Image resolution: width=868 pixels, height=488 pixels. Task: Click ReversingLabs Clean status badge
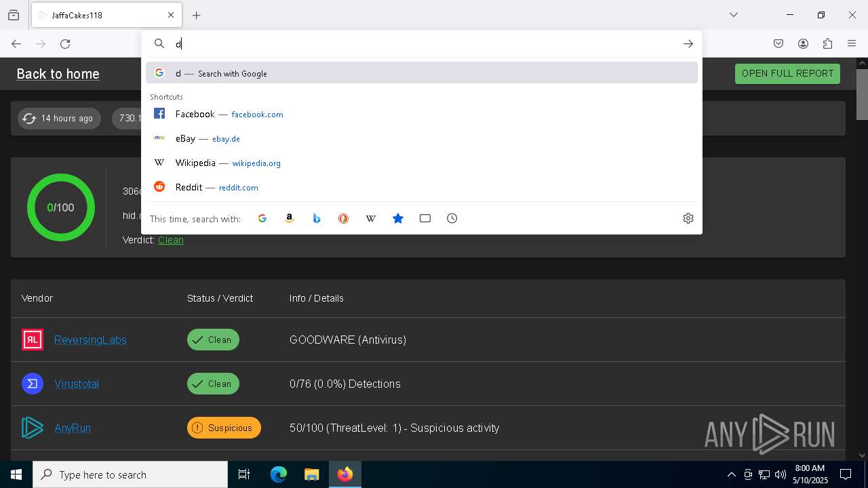point(213,340)
